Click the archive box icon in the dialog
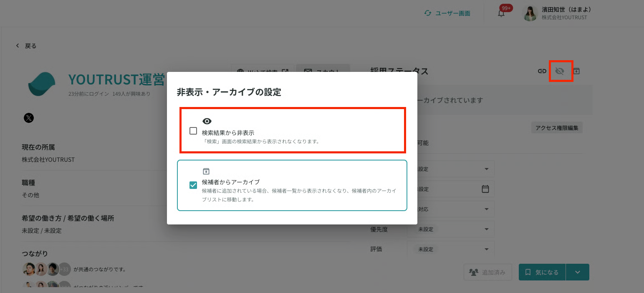The image size is (644, 293). tap(206, 171)
